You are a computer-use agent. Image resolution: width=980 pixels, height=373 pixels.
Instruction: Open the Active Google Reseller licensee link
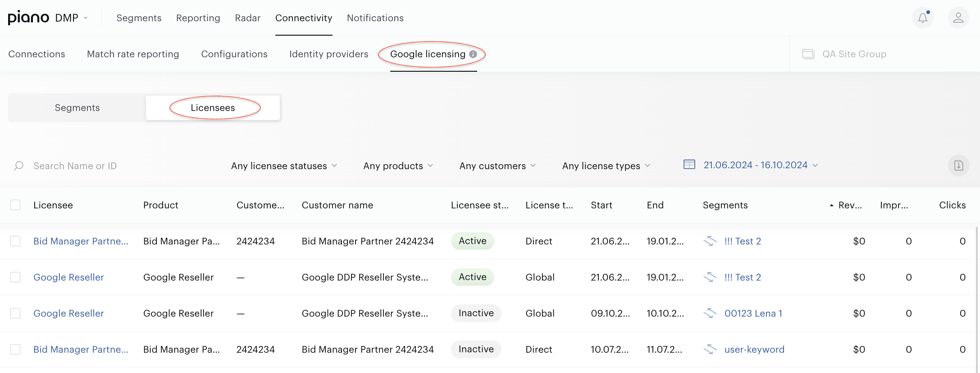(x=68, y=277)
